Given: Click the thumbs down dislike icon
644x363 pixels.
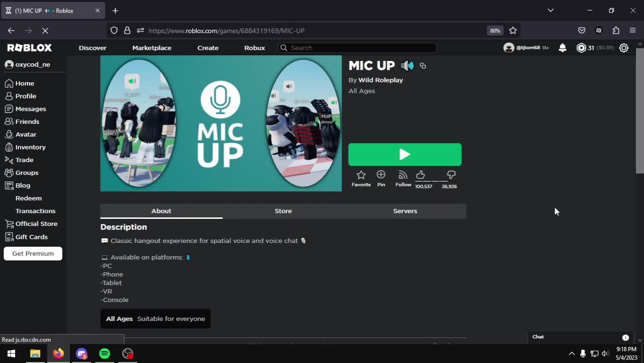Looking at the screenshot, I should point(451,175).
